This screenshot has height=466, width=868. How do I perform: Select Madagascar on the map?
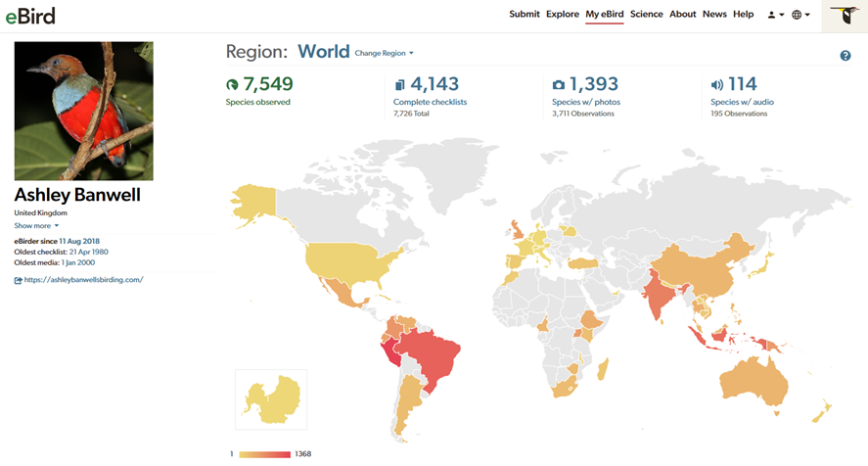[x=603, y=369]
